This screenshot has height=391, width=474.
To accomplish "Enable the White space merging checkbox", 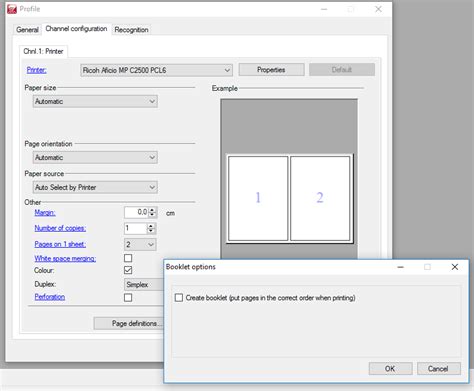I will [x=128, y=258].
